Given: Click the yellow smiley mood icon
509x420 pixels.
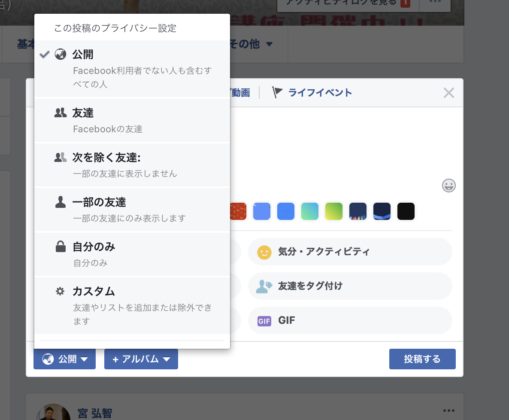Looking at the screenshot, I should point(264,252).
